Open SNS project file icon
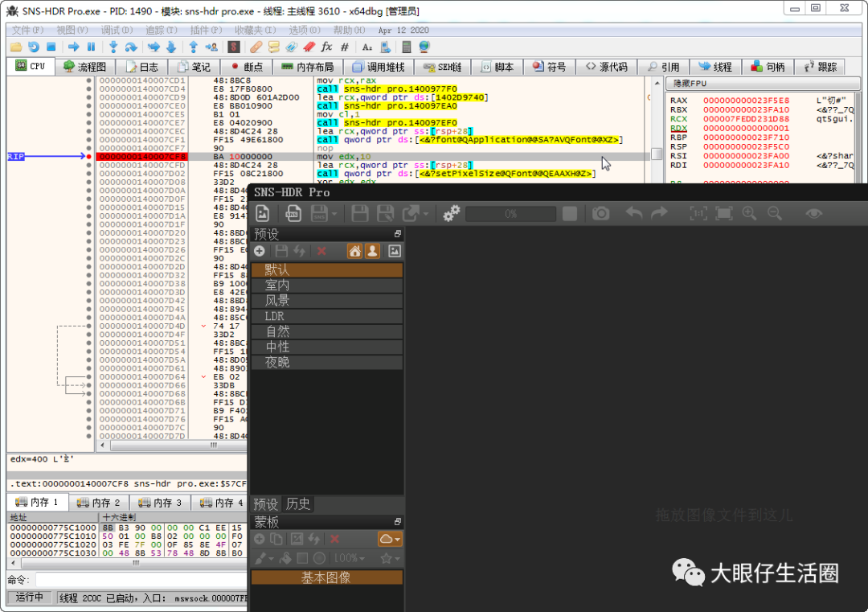This screenshot has height=612, width=868. (x=293, y=213)
